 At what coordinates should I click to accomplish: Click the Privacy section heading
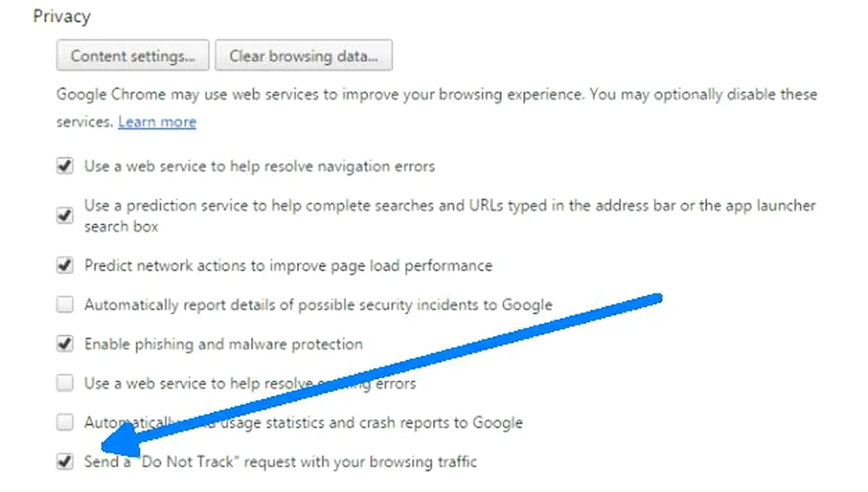point(62,16)
